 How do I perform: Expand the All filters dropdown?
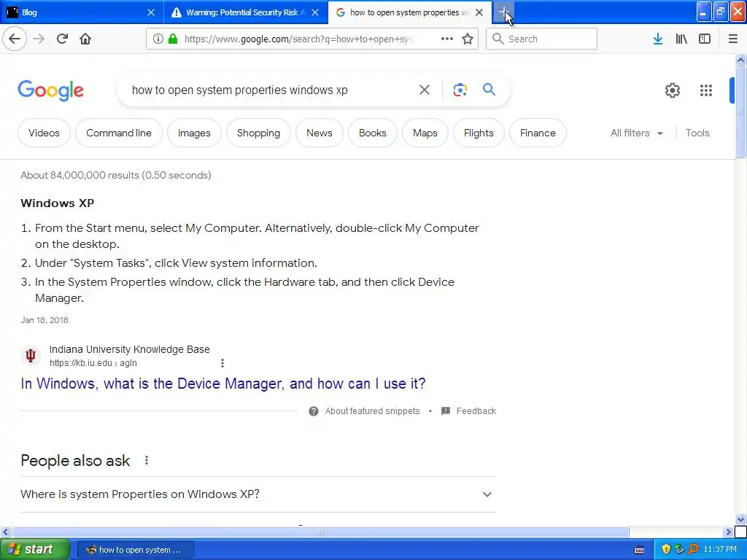click(637, 133)
